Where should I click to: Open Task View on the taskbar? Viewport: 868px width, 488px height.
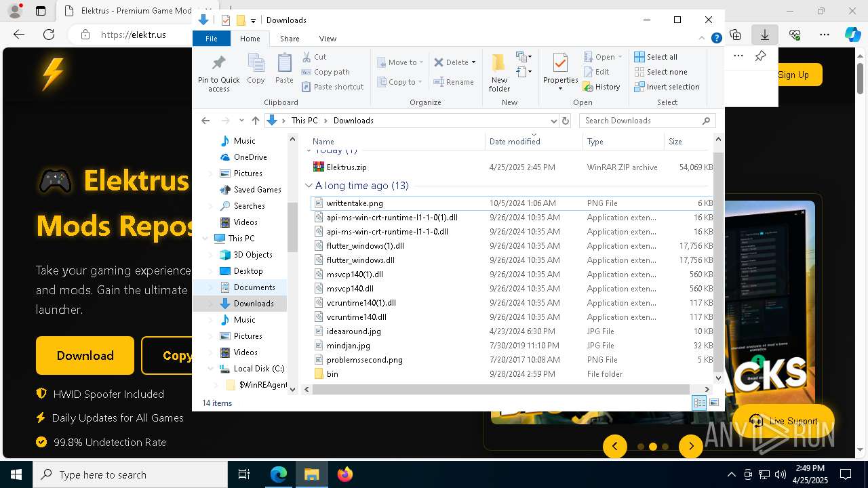[244, 474]
